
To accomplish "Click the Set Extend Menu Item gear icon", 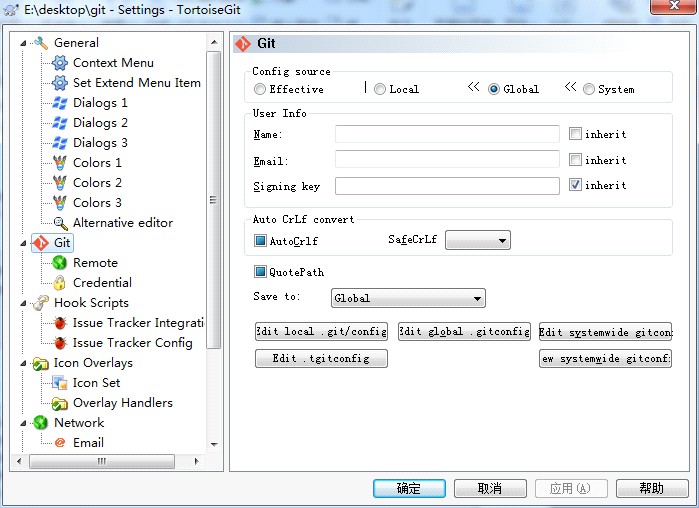I will point(60,83).
